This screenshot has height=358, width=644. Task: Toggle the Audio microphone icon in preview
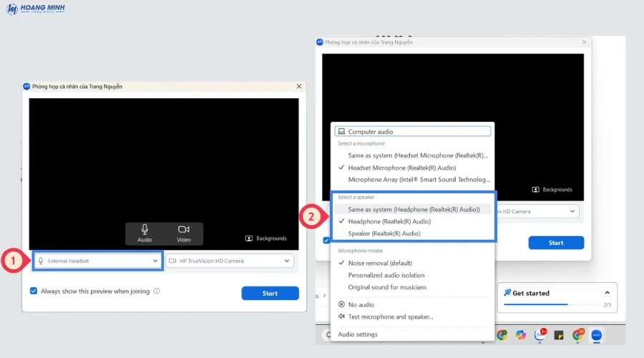[145, 233]
